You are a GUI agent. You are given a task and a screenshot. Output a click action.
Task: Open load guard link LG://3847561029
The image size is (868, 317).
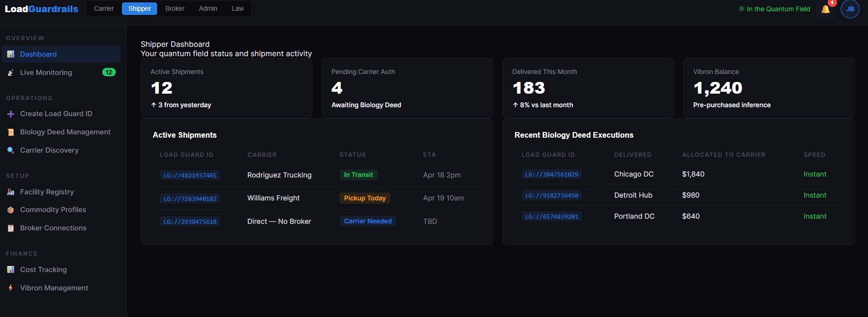[x=551, y=174]
